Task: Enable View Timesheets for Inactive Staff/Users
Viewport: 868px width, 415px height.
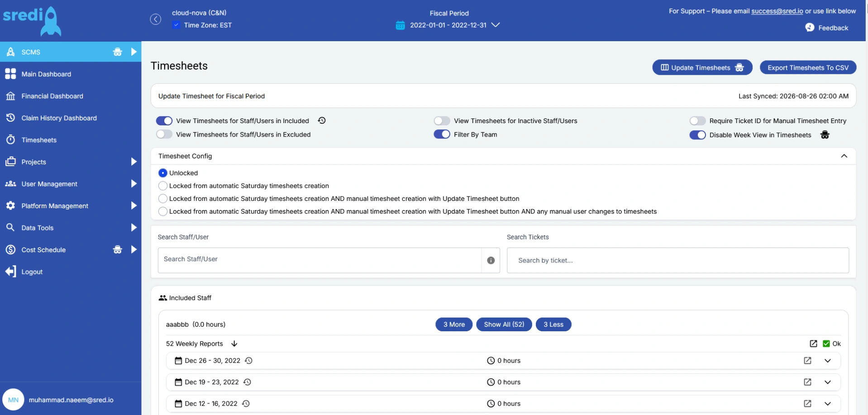Action: coord(442,121)
